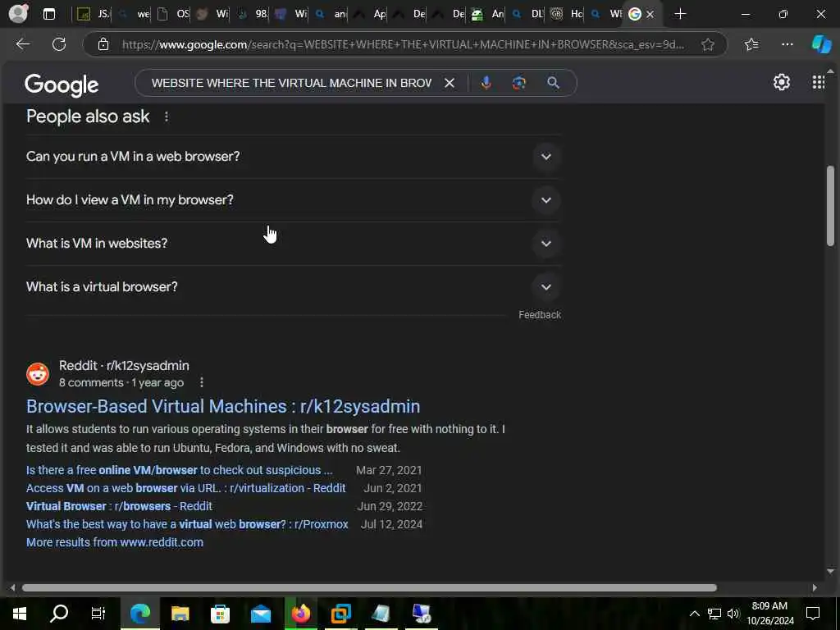Start a voice search with microphone icon
Viewport: 840px width, 630px height.
(x=486, y=83)
